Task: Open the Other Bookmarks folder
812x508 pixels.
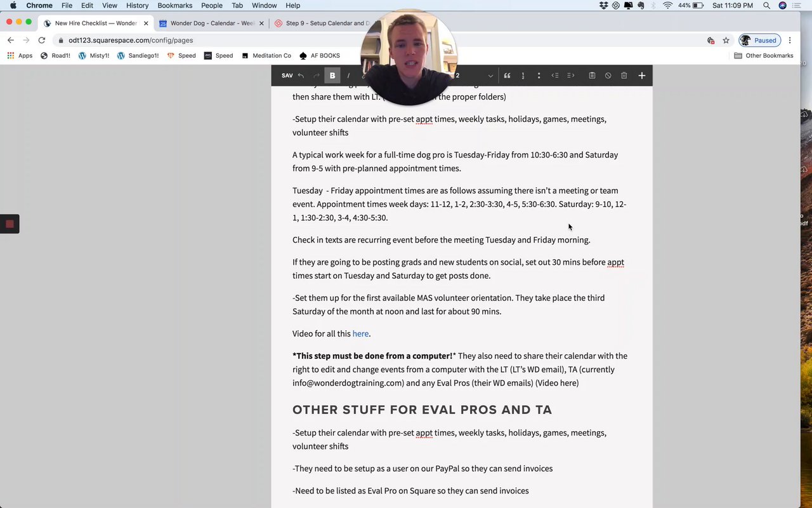Action: tap(764, 55)
